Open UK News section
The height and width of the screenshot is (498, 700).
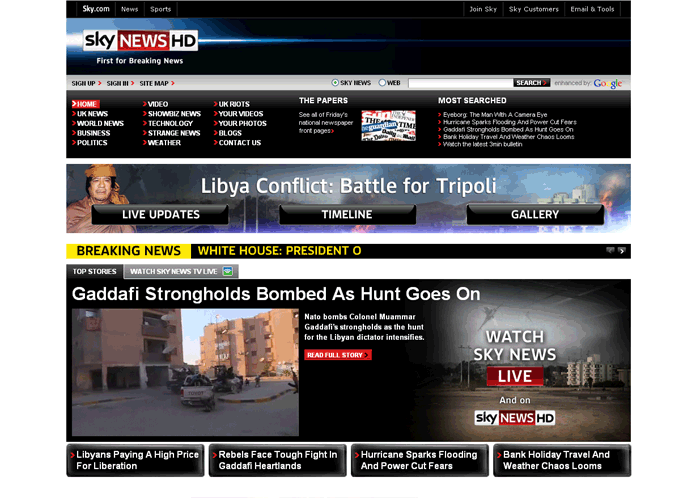coord(90,114)
